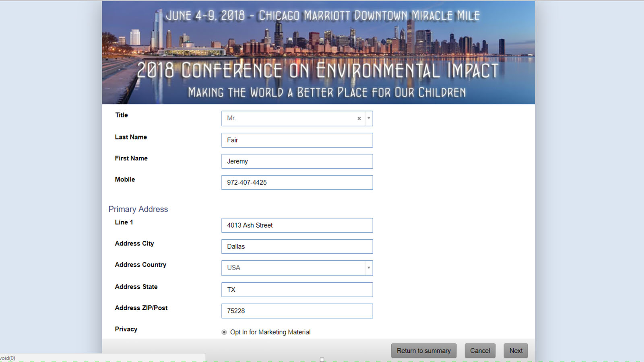
Task: Open the Title dropdown arrow
Action: (369, 118)
